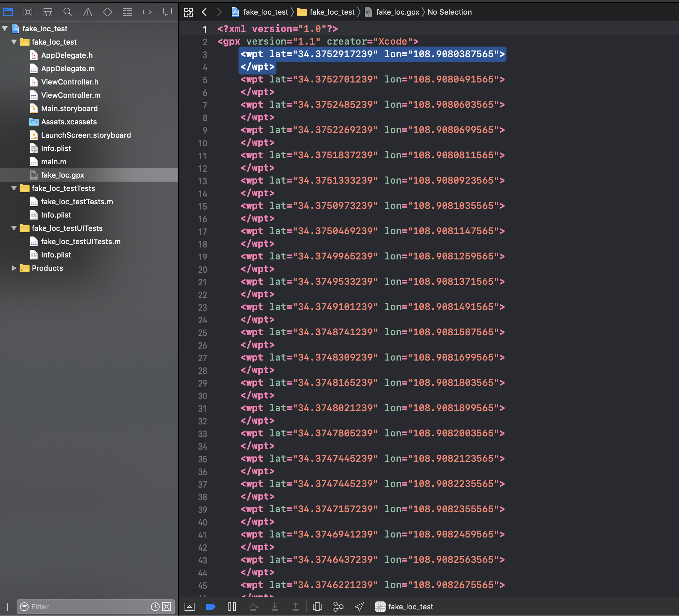The image size is (679, 616).
Task: Toggle breakpoints activation in debug bar
Action: click(210, 607)
